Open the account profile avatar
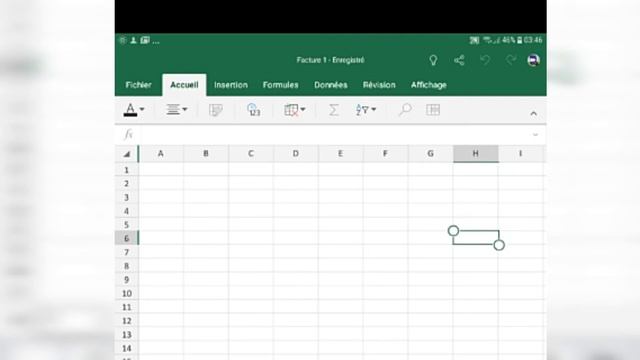 533,60
